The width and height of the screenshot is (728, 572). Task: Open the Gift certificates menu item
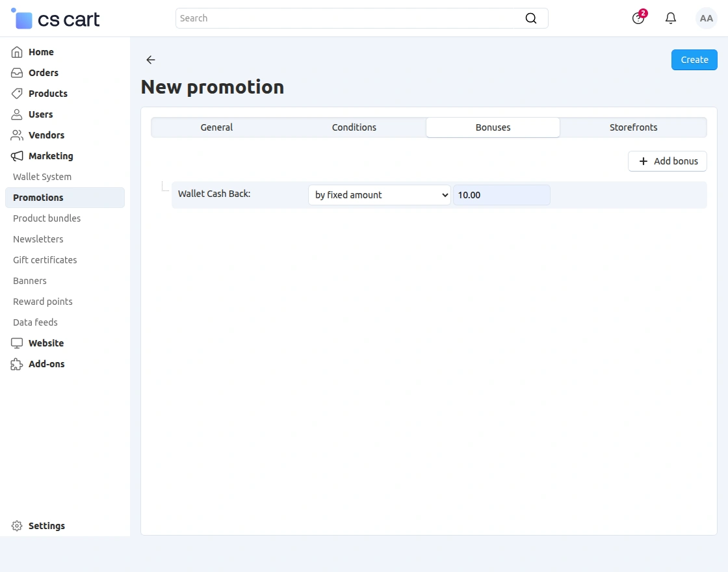click(x=45, y=260)
